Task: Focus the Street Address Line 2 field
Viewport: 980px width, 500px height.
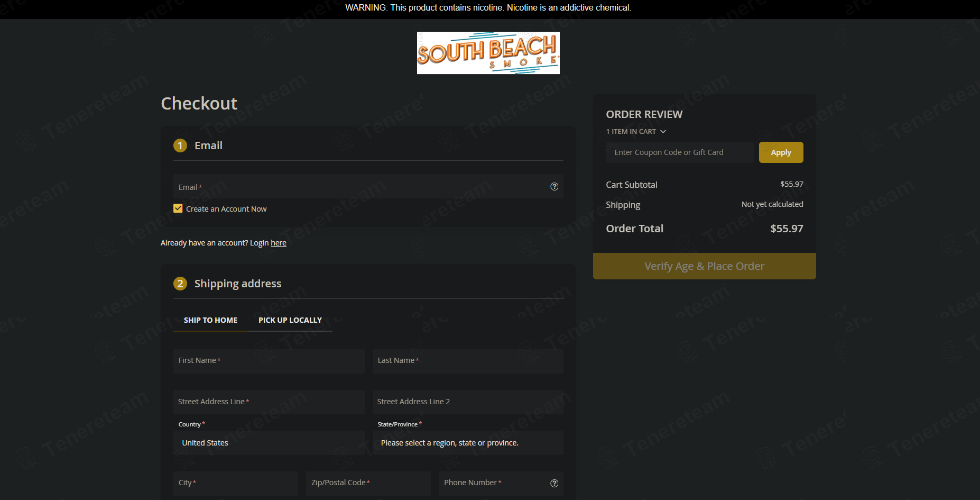Action: click(468, 402)
